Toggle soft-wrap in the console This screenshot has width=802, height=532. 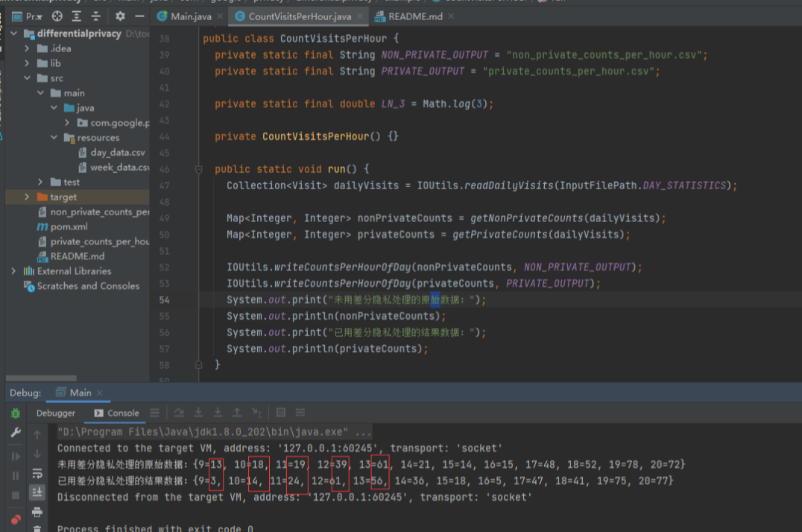coord(37,473)
